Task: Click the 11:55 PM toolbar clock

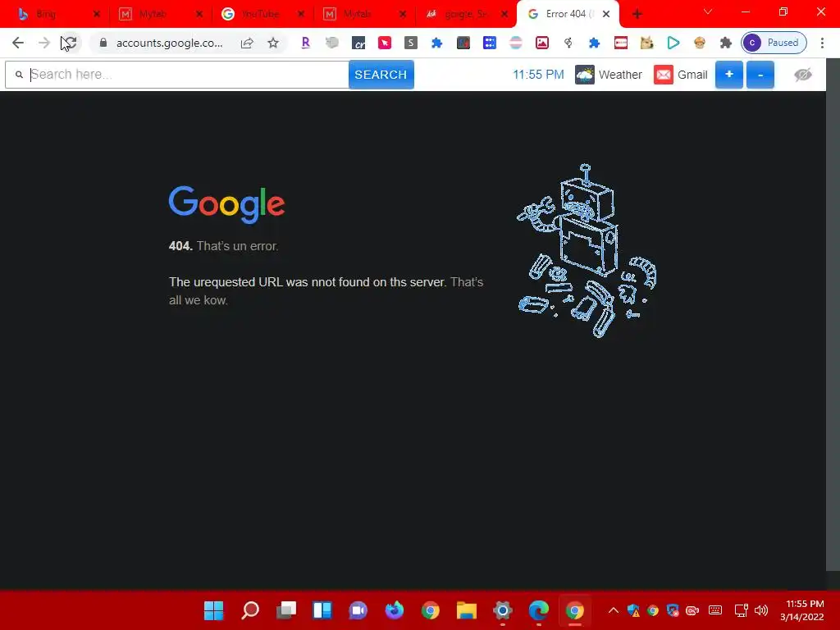Action: point(538,75)
